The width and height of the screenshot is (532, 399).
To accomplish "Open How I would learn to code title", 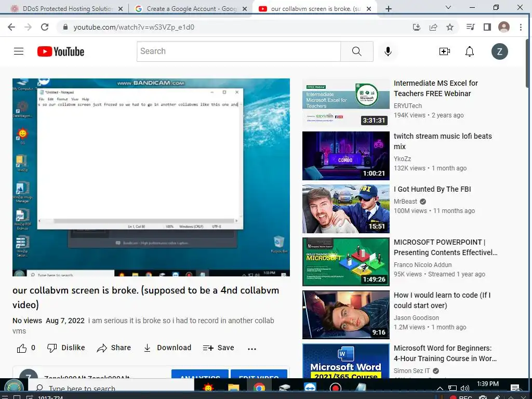I will 442,300.
